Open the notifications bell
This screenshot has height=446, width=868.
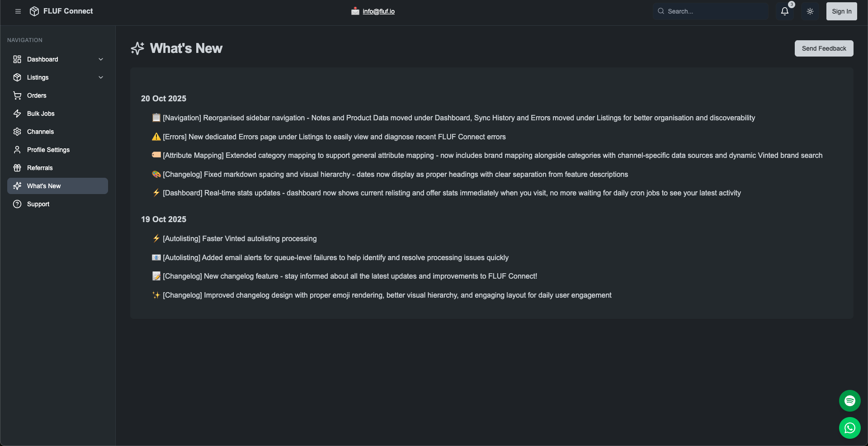coord(785,11)
